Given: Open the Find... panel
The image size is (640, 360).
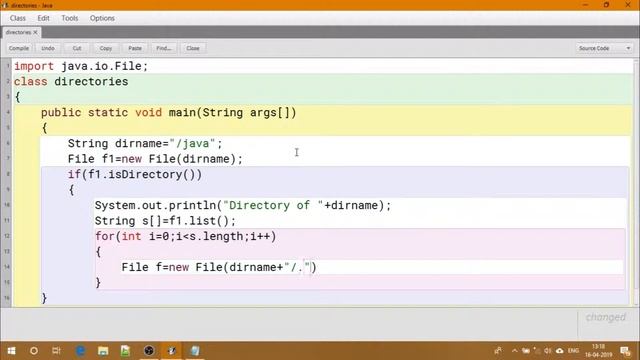Looking at the screenshot, I should pos(164,48).
